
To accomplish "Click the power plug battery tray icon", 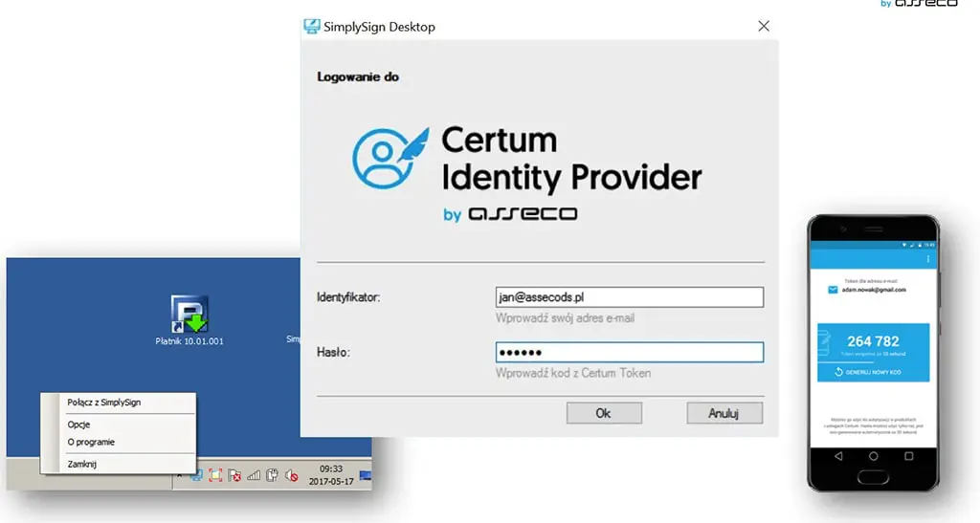I will pyautogui.click(x=272, y=475).
